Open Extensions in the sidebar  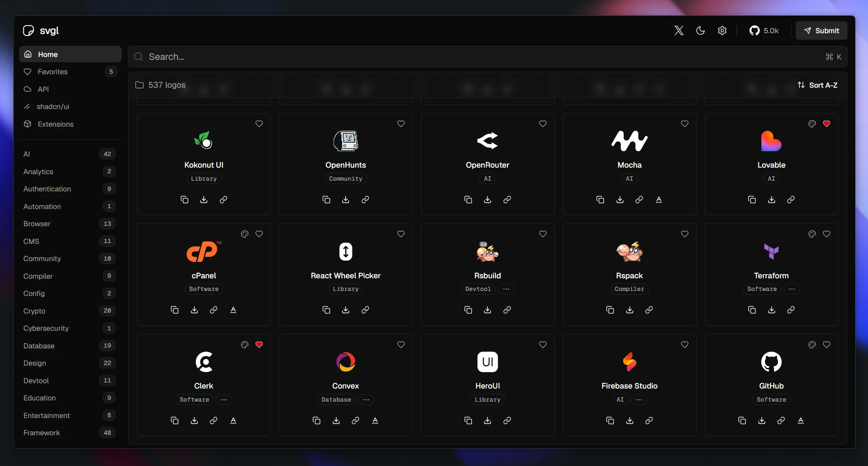[x=71, y=124]
